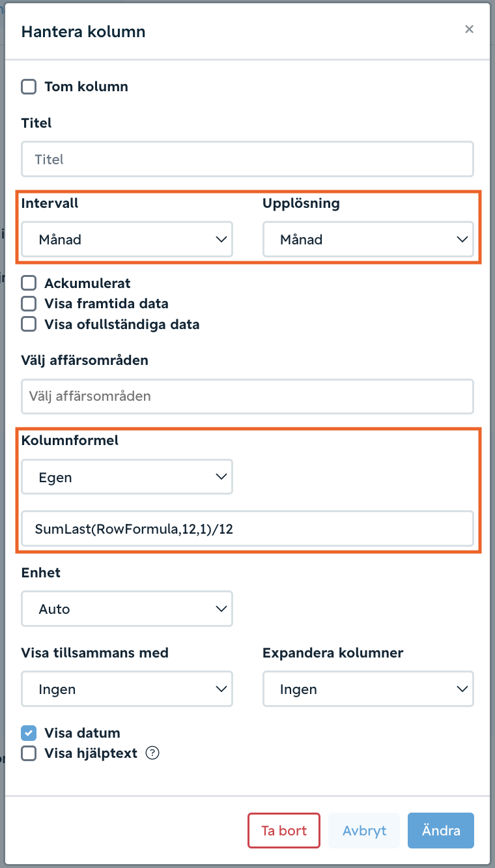Expand the Kolumnformel Egen dropdown
The width and height of the screenshot is (495, 868).
pyautogui.click(x=127, y=477)
